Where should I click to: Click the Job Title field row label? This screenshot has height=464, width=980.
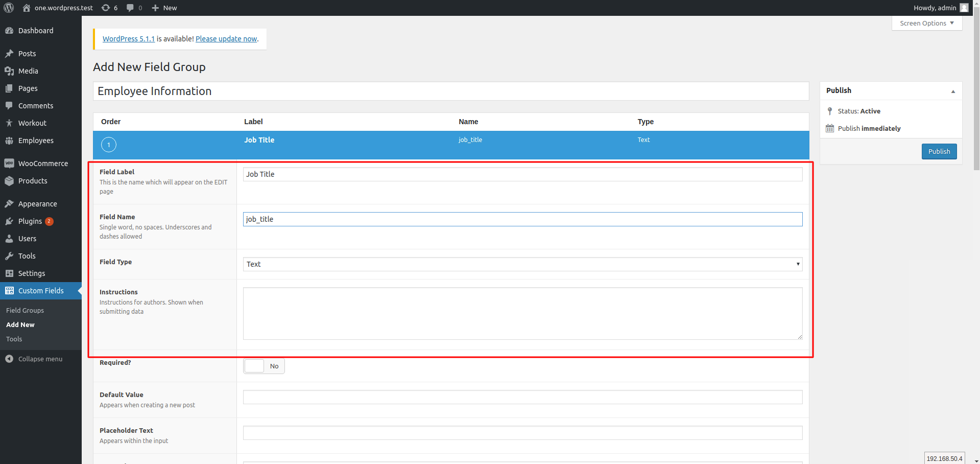point(259,140)
